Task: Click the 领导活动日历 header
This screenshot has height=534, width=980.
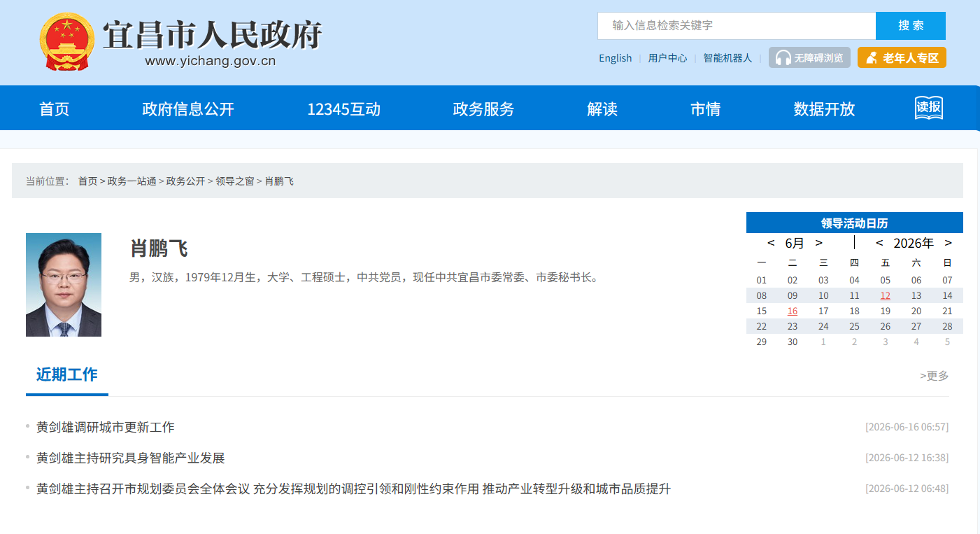Action: 854,223
